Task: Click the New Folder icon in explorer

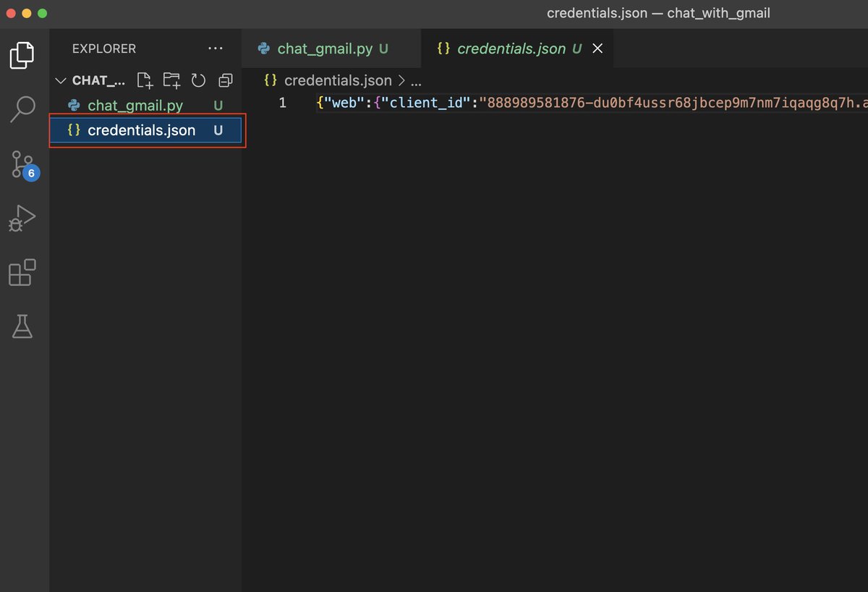Action: [171, 80]
